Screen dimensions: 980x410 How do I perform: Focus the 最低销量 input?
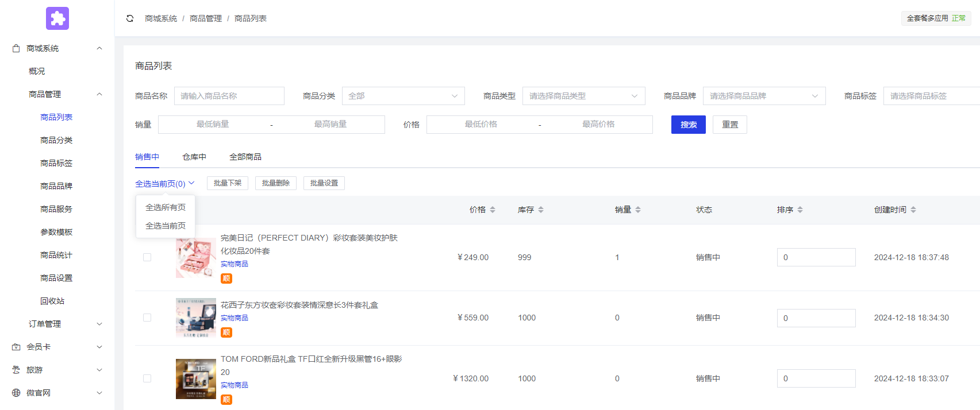[213, 124]
